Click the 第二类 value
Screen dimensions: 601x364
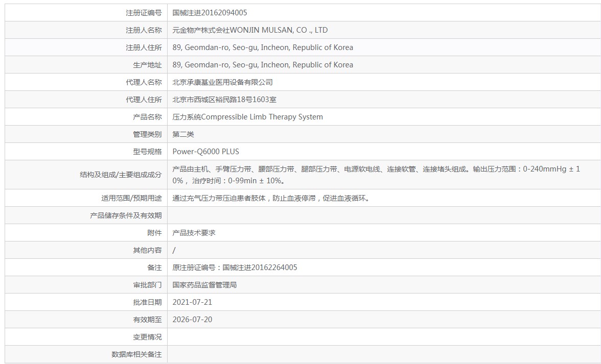(x=183, y=134)
